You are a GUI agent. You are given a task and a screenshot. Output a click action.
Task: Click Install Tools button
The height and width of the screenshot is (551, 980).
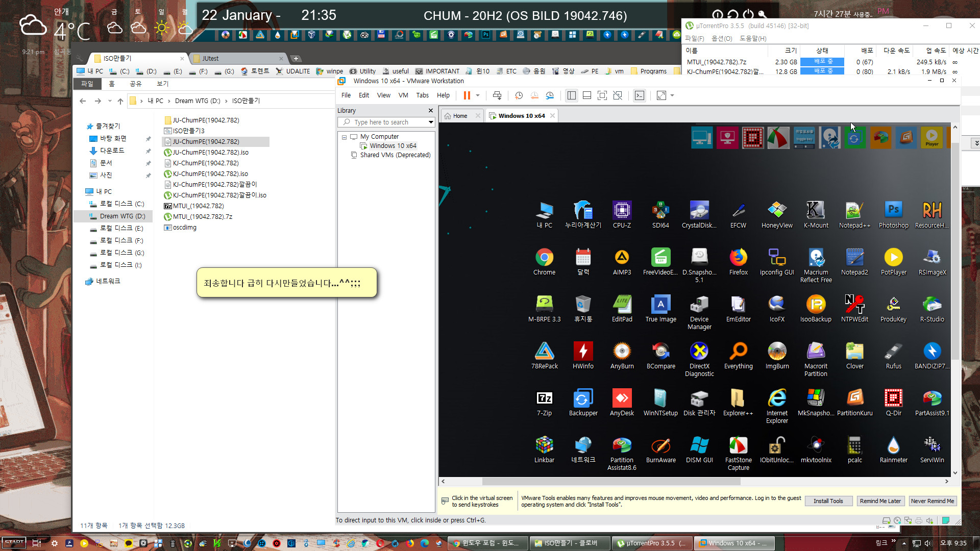tap(828, 501)
